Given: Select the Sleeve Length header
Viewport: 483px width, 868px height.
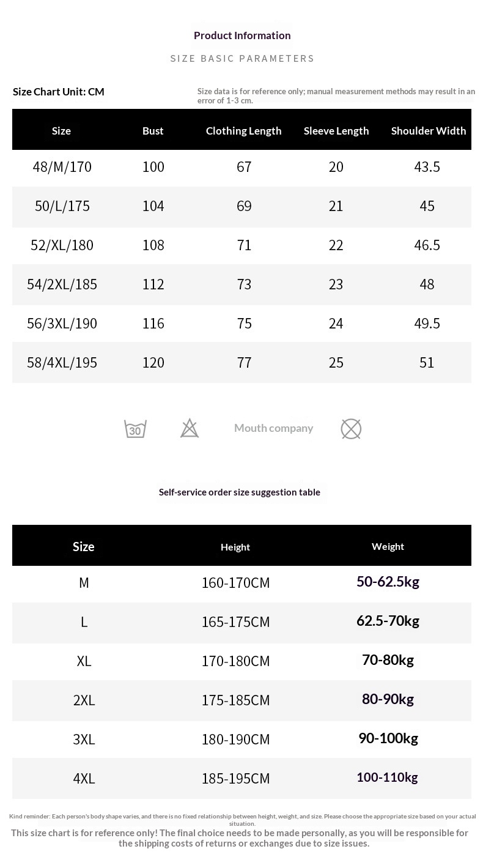Looking at the screenshot, I should click(336, 131).
